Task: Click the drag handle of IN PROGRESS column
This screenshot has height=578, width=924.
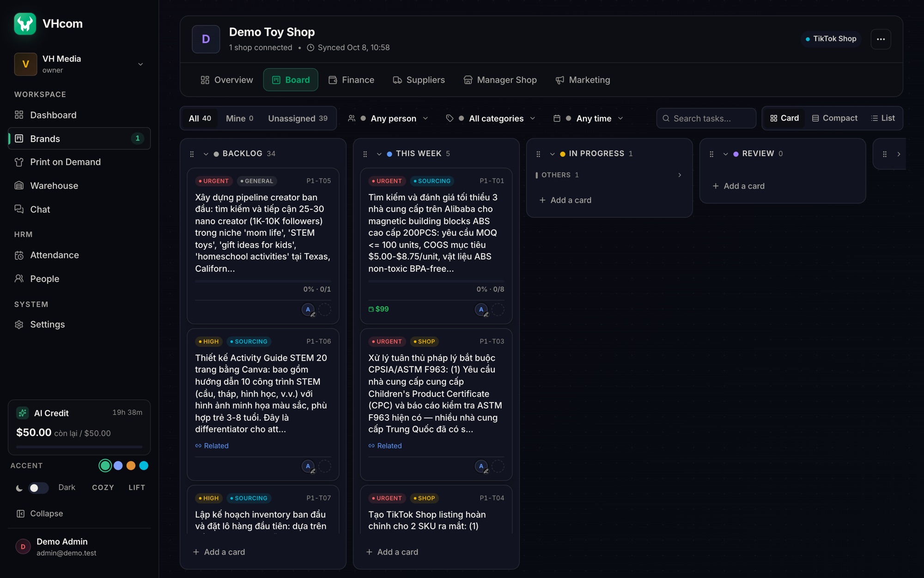Action: [x=538, y=154]
